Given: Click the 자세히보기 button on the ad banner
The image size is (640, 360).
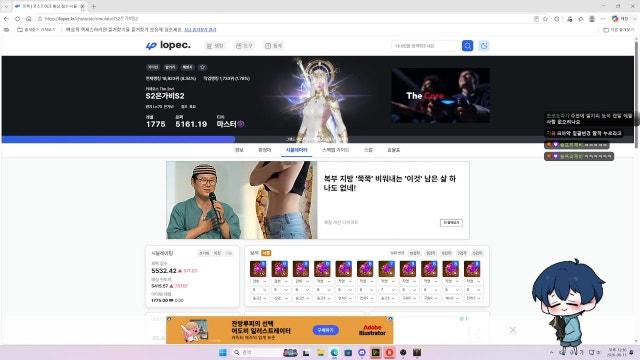Looking at the screenshot, I should click(x=451, y=222).
